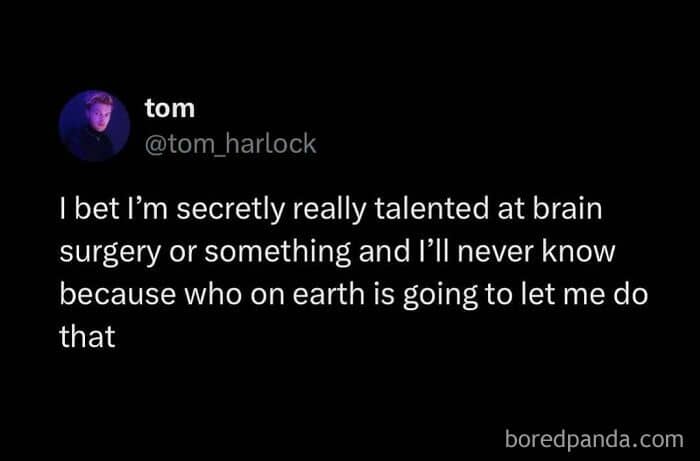700x461 pixels.
Task: Click the word "talented" in the tweet
Action: tap(432, 209)
